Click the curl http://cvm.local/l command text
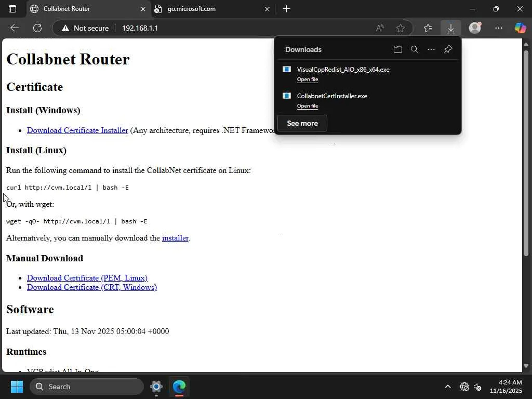This screenshot has height=399, width=532. coord(68,187)
